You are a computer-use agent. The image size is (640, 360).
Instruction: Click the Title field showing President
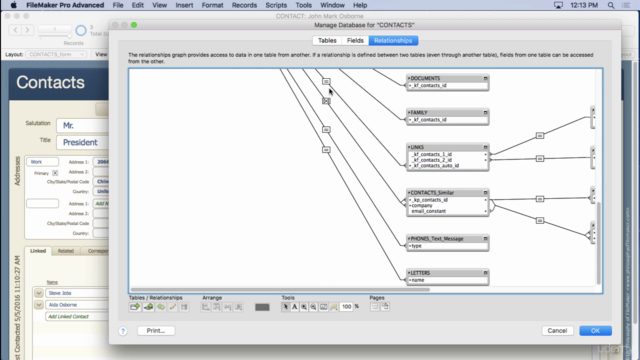click(83, 142)
